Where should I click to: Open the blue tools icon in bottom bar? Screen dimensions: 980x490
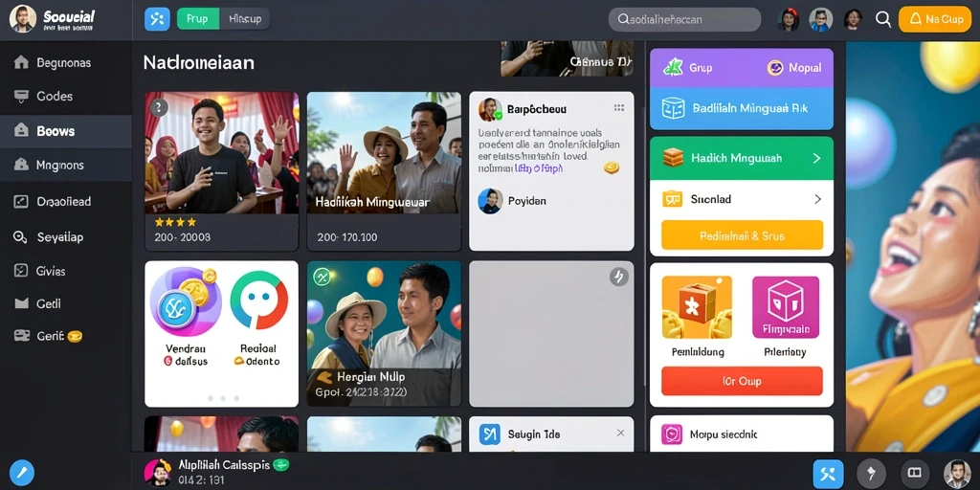point(828,474)
